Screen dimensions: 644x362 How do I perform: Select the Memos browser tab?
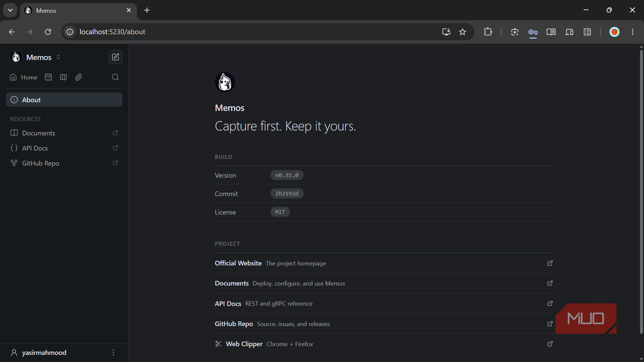[78, 10]
